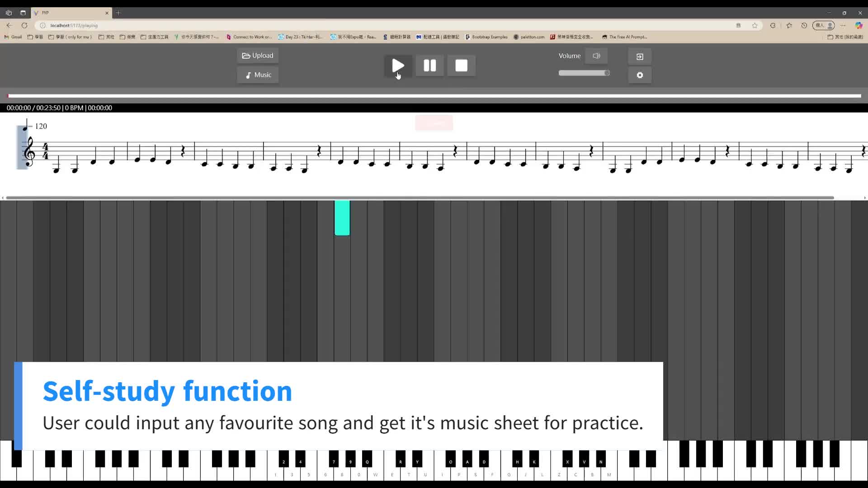This screenshot has width=868, height=488.
Task: Mute audio via the speaker icon
Action: point(596,56)
